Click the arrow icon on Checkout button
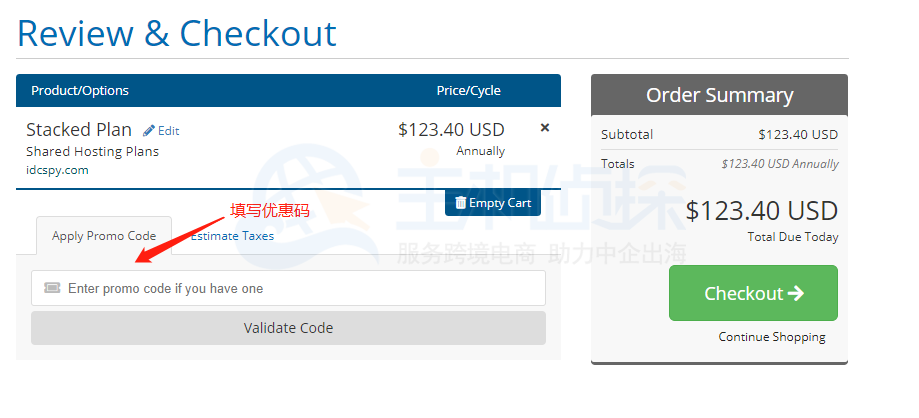 click(x=796, y=293)
